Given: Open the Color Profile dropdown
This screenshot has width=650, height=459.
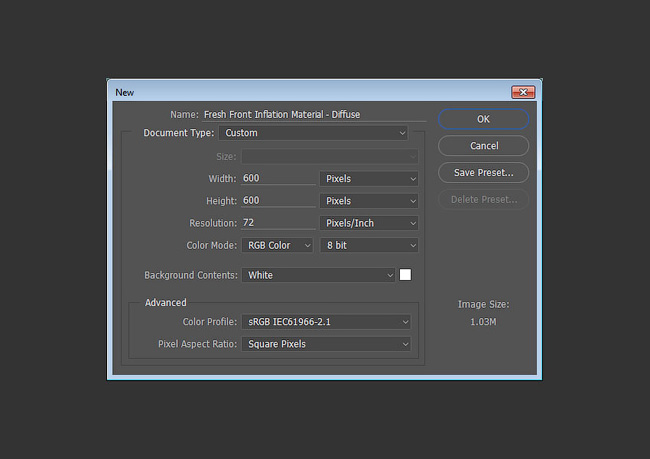Looking at the screenshot, I should (326, 322).
